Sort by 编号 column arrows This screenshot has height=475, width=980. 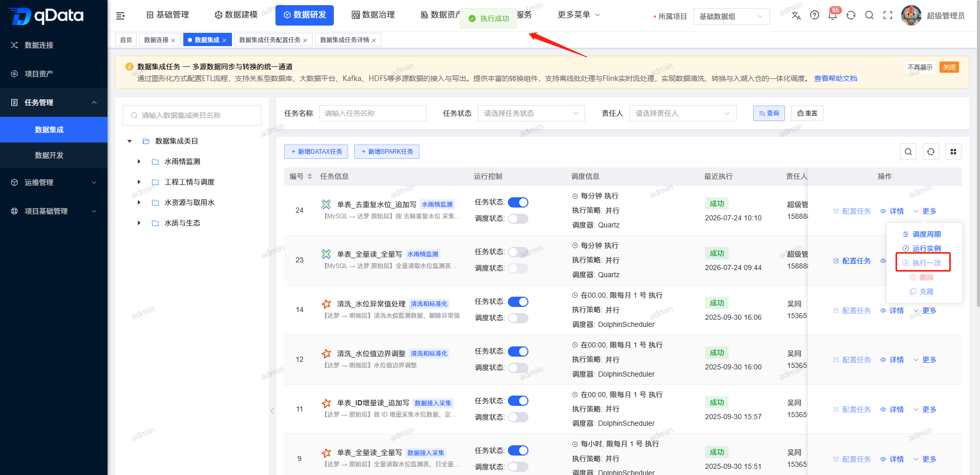coord(310,176)
